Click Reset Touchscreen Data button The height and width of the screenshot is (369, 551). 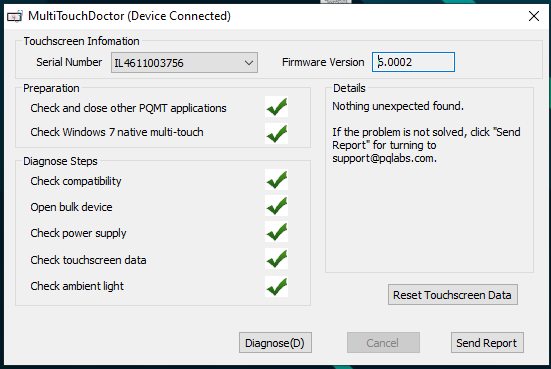[453, 294]
